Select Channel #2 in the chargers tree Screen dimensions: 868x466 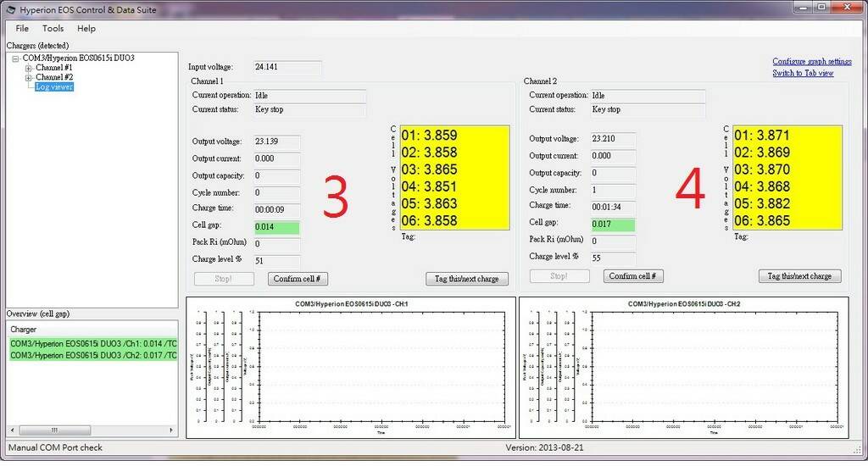click(53, 77)
